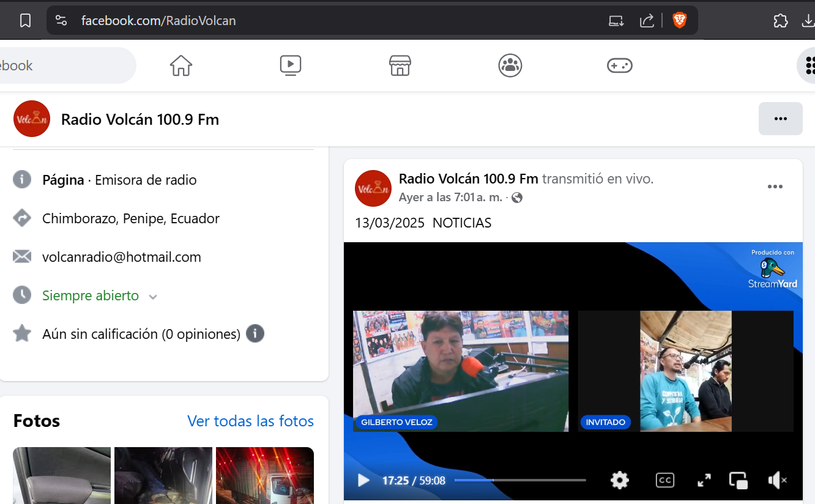Click the install app icon in address bar

(x=616, y=21)
